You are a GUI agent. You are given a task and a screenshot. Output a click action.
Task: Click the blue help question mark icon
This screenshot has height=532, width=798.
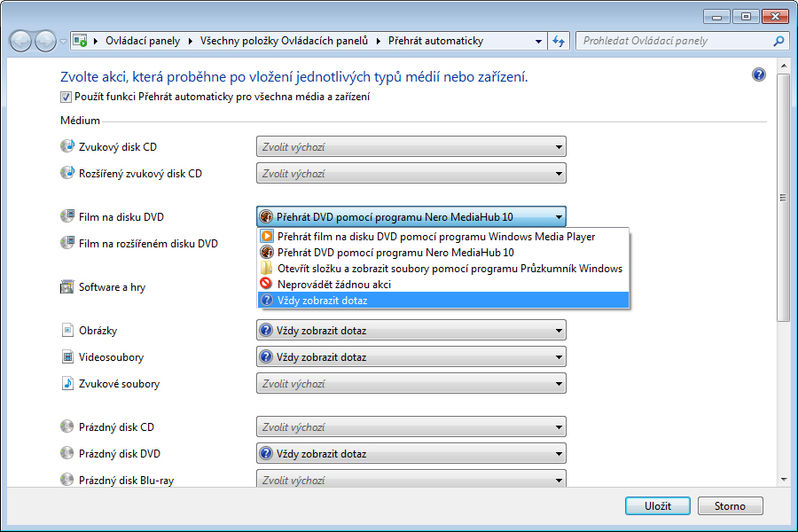[759, 75]
